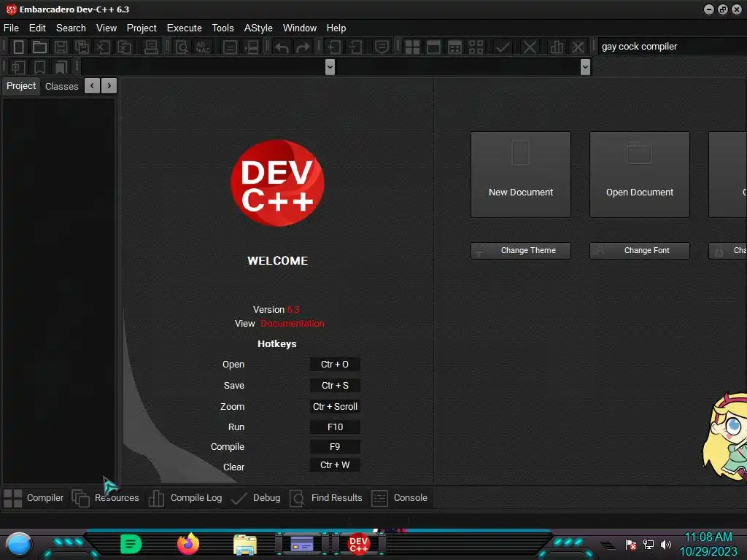Click the Save All toolbar icon
This screenshot has height=560, width=747.
[82, 47]
